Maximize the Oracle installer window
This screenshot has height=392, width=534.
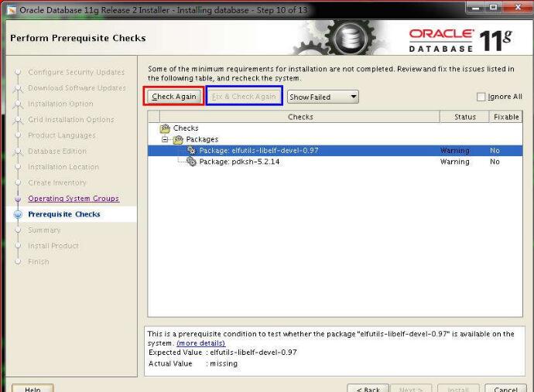point(493,8)
